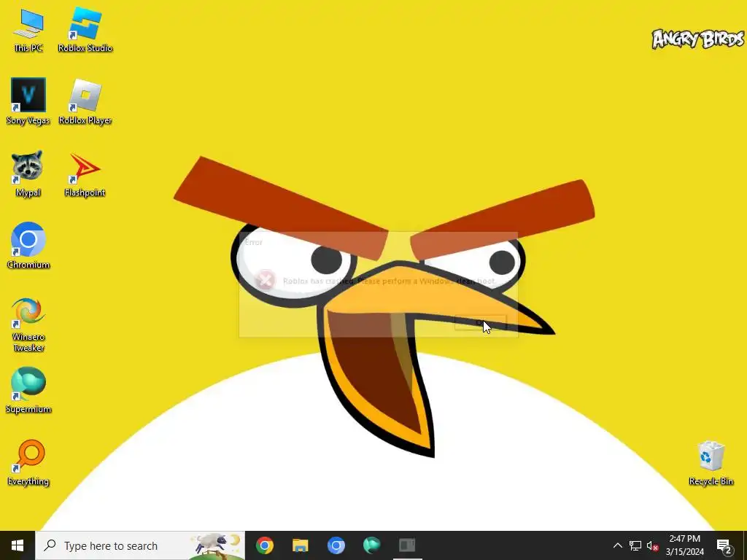Click the blue Chromium taskbar icon

click(336, 545)
